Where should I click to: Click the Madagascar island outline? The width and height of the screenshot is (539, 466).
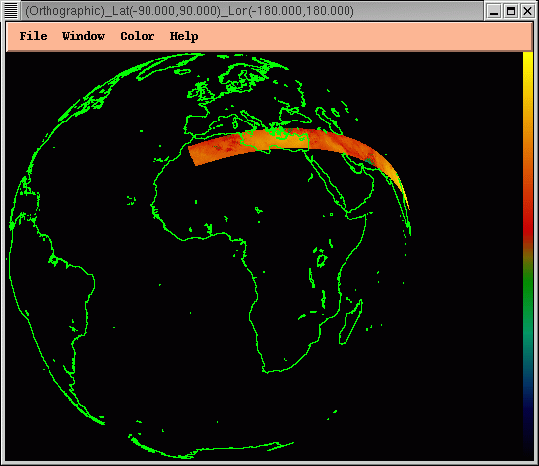[350, 322]
